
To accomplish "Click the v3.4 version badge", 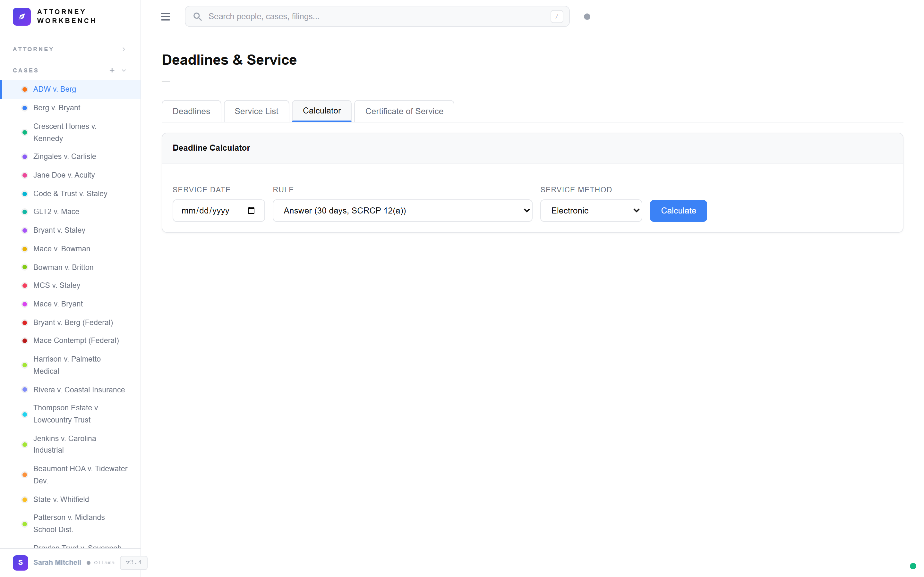I will (x=134, y=563).
